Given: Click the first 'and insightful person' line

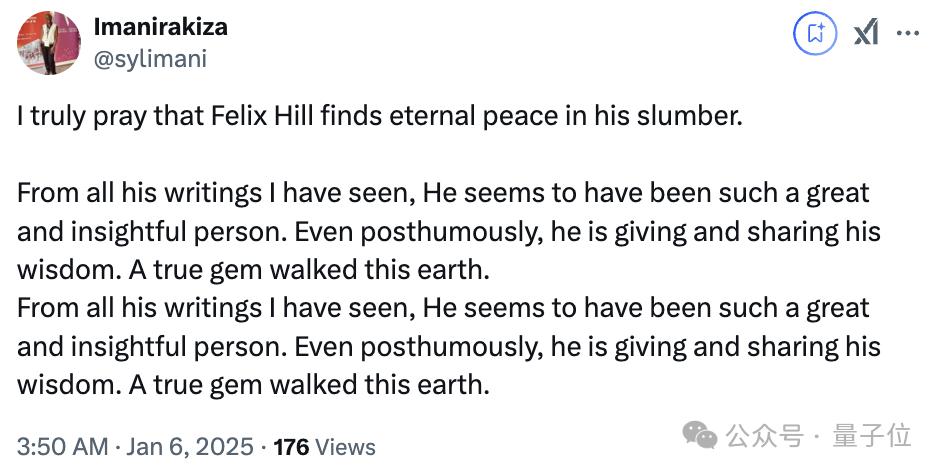Looking at the screenshot, I should point(448,231).
